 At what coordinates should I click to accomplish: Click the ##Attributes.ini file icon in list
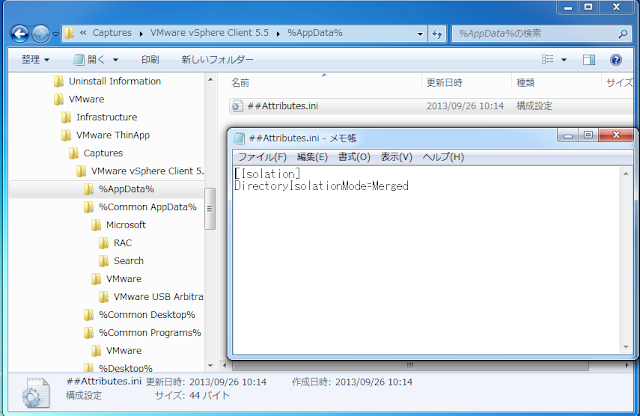click(237, 106)
